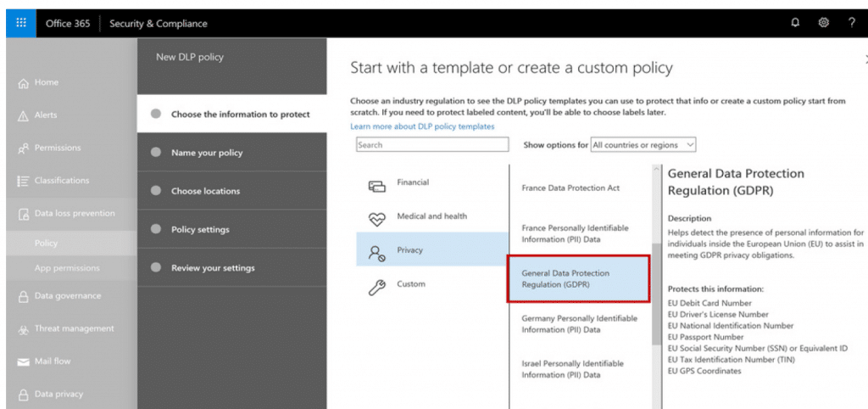Click EU Tax Identification Number (TIN) entry
The width and height of the screenshot is (868, 409).
coord(732,360)
